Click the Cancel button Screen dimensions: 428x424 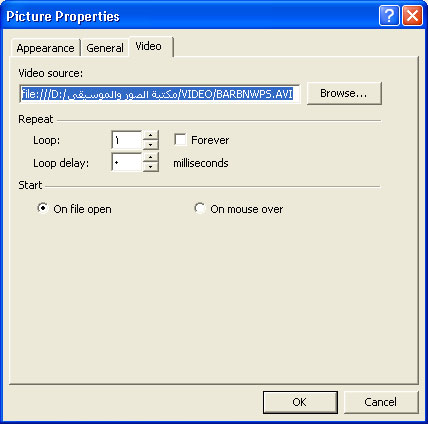click(x=381, y=402)
